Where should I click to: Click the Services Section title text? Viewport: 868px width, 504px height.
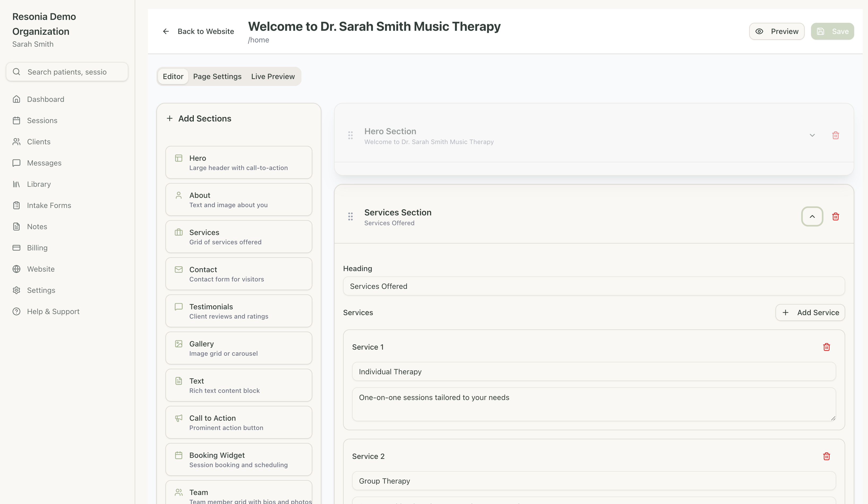click(398, 212)
